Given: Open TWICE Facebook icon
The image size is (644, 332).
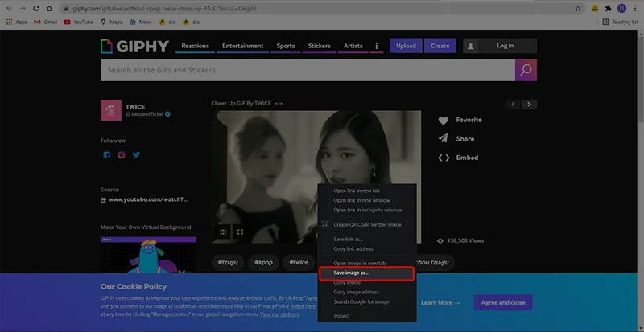Looking at the screenshot, I should [x=107, y=155].
